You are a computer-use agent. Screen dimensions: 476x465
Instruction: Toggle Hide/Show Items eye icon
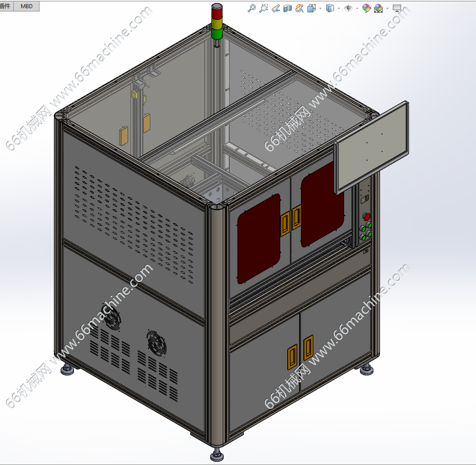tap(348, 8)
